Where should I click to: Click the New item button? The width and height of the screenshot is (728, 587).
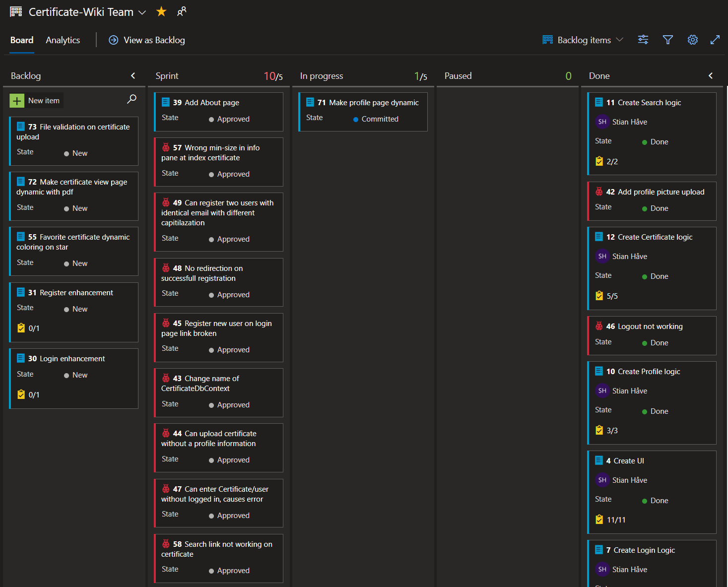(36, 101)
